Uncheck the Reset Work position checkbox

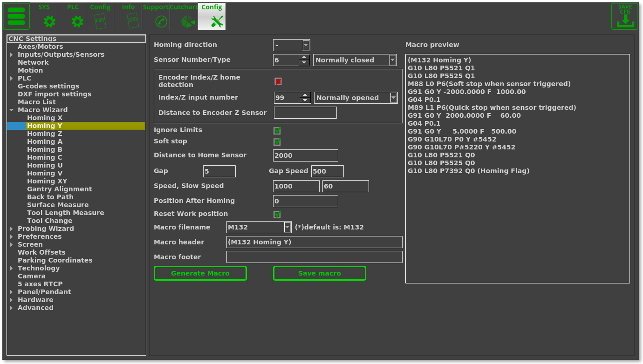tap(277, 215)
